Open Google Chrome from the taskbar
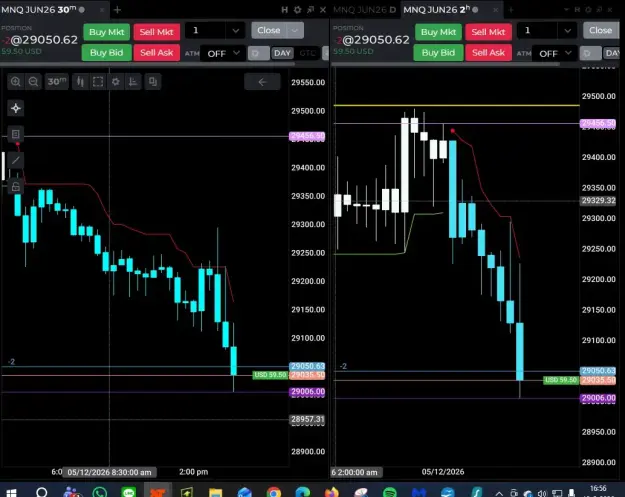Viewport: 625px width, 497px height. click(x=274, y=493)
